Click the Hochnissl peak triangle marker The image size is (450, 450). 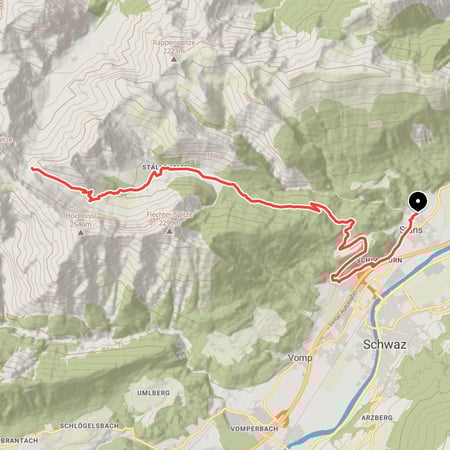tap(80, 233)
